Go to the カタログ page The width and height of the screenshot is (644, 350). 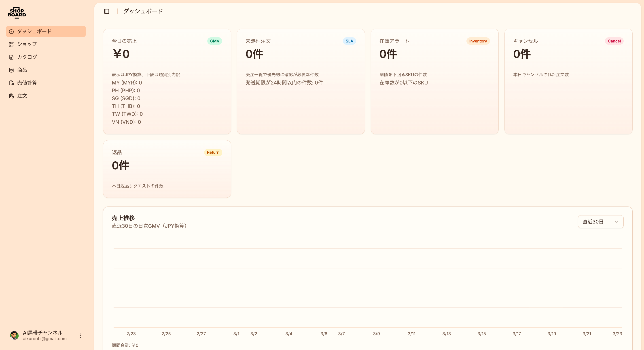pos(27,57)
